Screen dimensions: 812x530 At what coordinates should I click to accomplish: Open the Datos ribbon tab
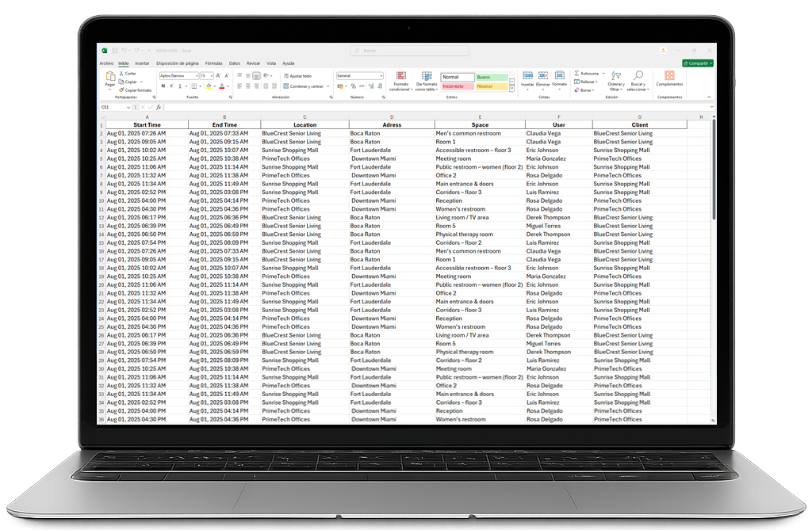tap(236, 63)
